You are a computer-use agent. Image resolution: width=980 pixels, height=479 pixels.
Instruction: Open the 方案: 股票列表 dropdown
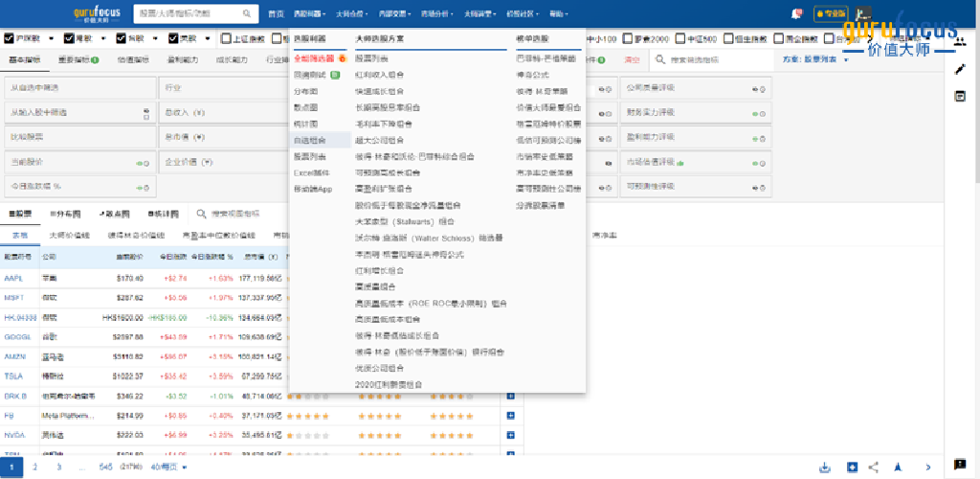tap(815, 60)
